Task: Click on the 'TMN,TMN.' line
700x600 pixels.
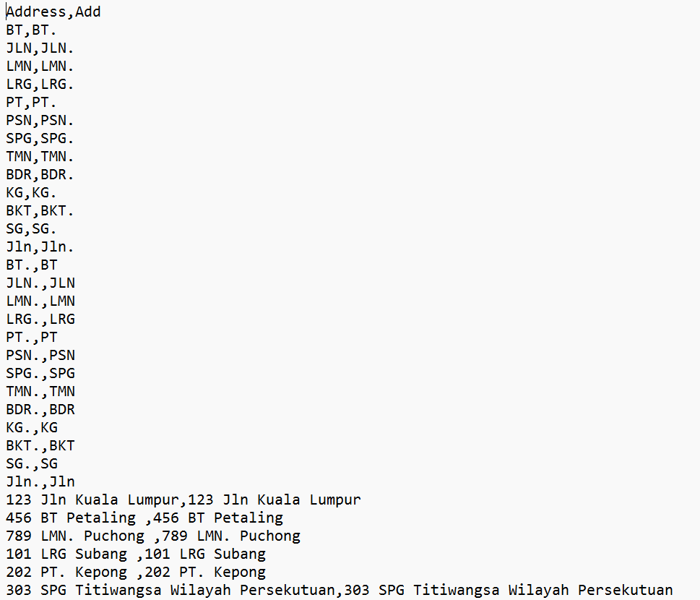Action: (x=40, y=157)
